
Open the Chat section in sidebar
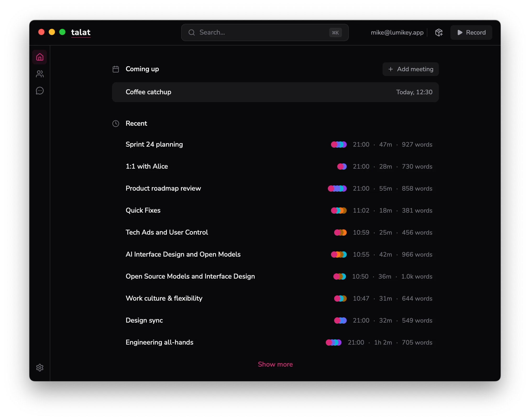40,91
